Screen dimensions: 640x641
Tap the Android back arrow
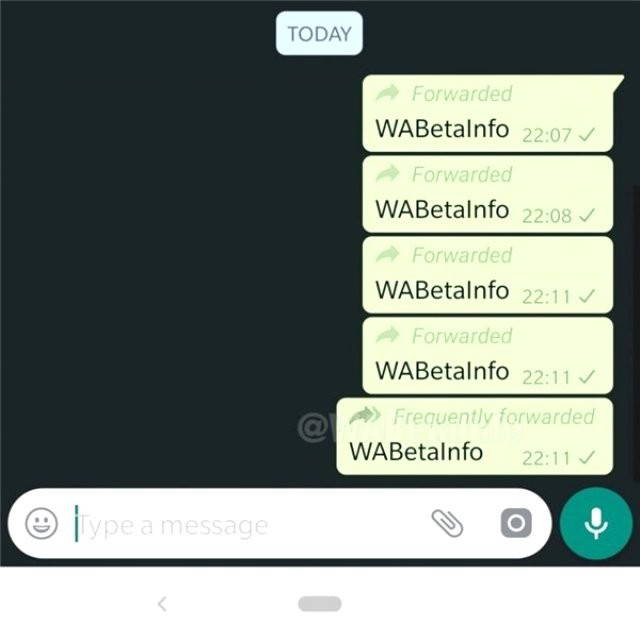pyautogui.click(x=162, y=604)
